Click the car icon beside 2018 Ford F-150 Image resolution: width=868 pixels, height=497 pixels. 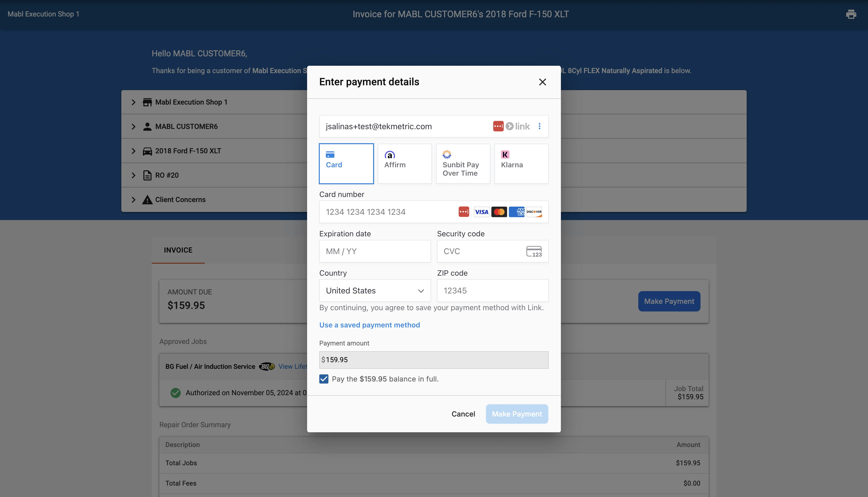coord(147,151)
